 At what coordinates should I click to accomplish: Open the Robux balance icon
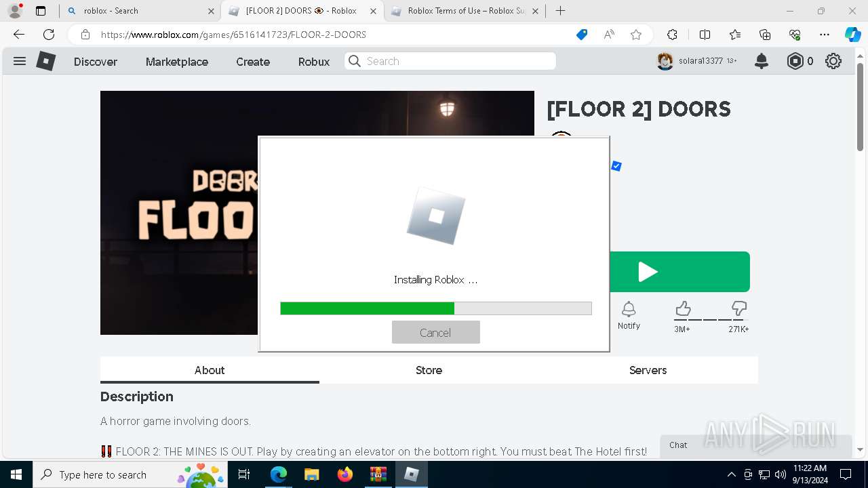coord(795,61)
